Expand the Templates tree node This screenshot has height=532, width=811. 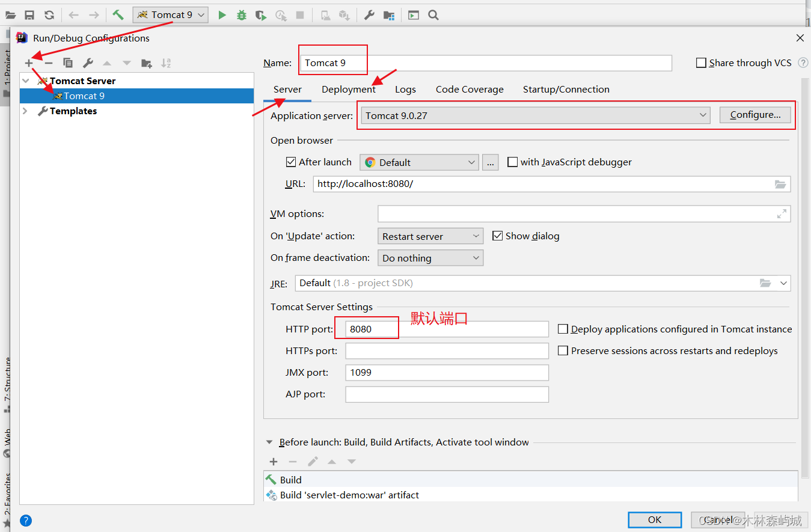click(x=25, y=111)
